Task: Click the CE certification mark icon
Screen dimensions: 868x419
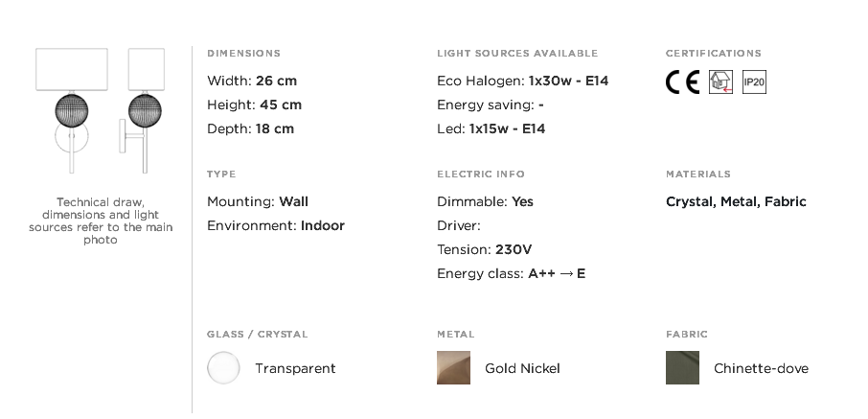Action: click(682, 82)
